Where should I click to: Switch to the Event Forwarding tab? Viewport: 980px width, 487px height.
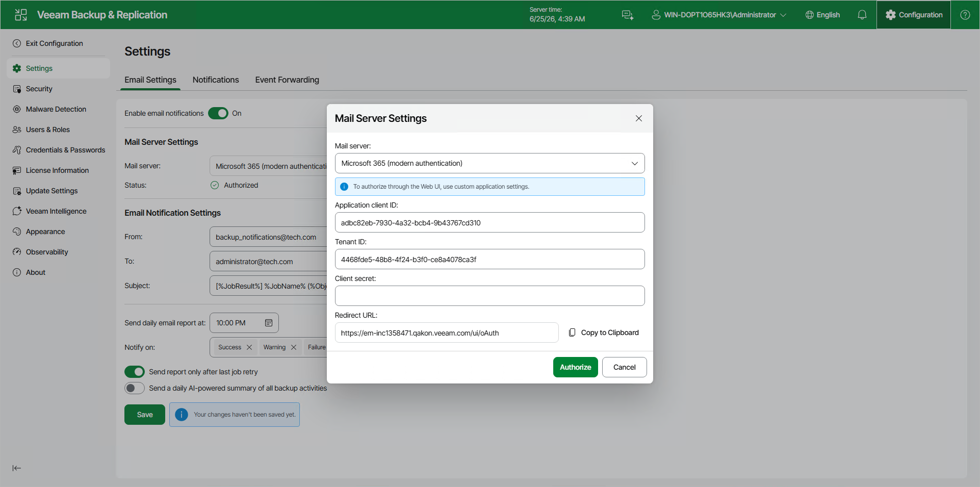tap(287, 80)
